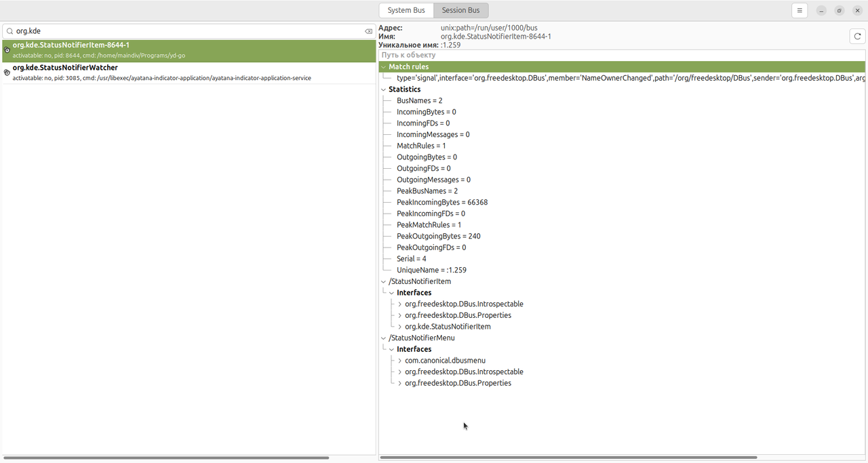868x463 pixels.
Task: Click the left list horizontal scrollbar
Action: click(166, 458)
